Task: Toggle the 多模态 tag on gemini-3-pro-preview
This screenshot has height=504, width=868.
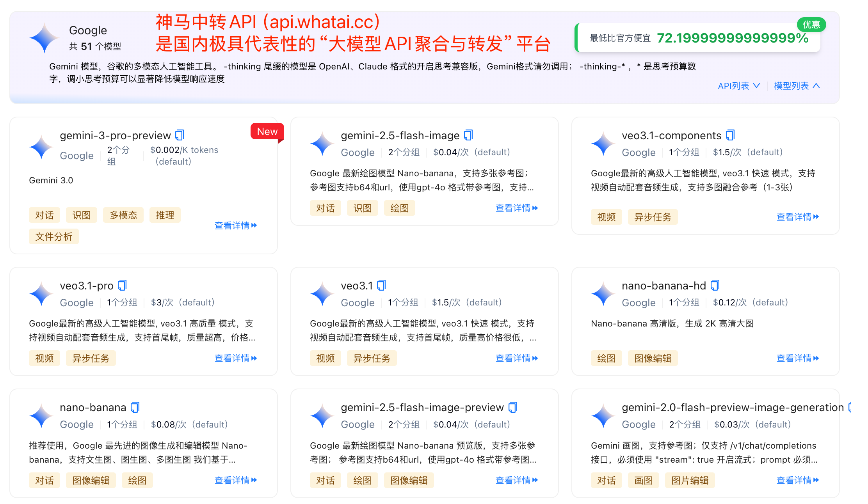Action: click(x=123, y=215)
